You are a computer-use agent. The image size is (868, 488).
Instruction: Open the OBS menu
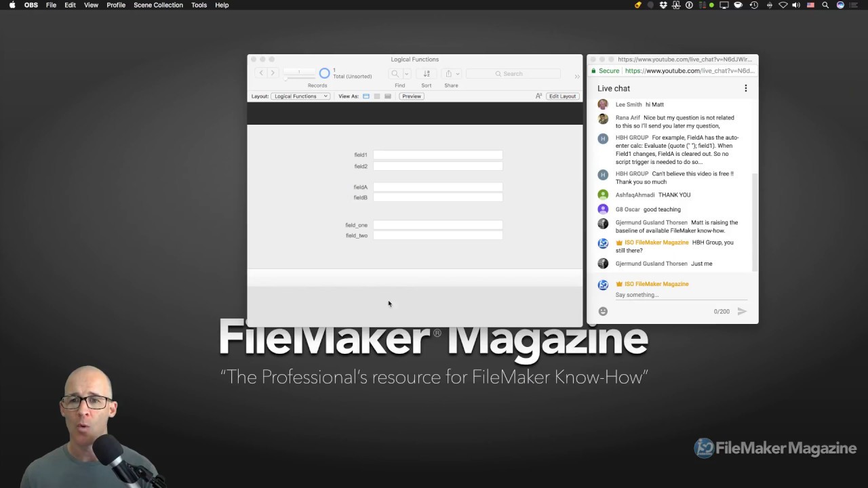(31, 5)
